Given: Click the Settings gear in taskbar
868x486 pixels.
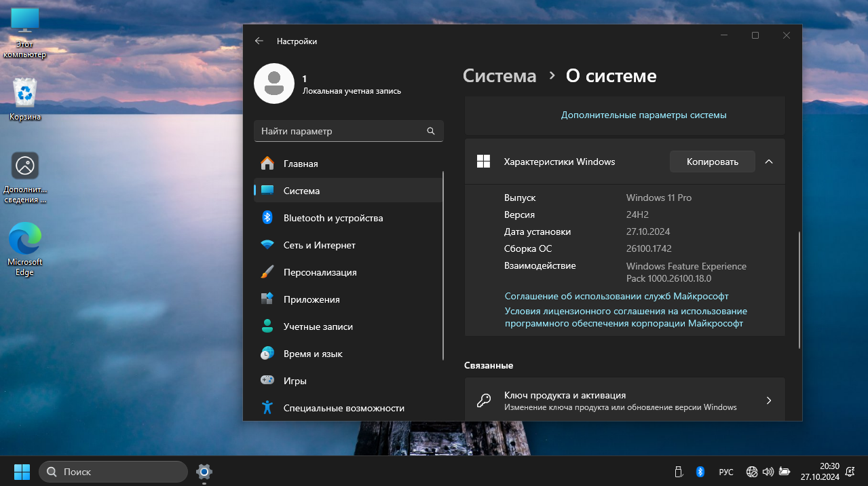Looking at the screenshot, I should coord(204,471).
